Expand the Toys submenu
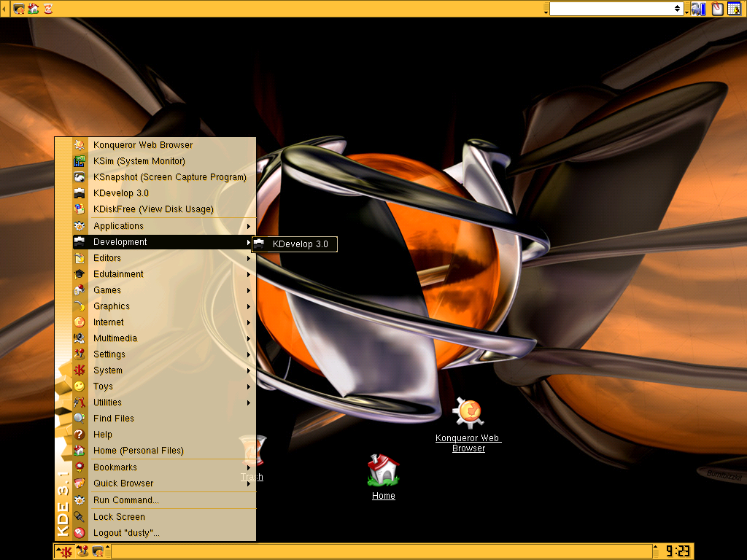This screenshot has width=747, height=560. (x=164, y=386)
